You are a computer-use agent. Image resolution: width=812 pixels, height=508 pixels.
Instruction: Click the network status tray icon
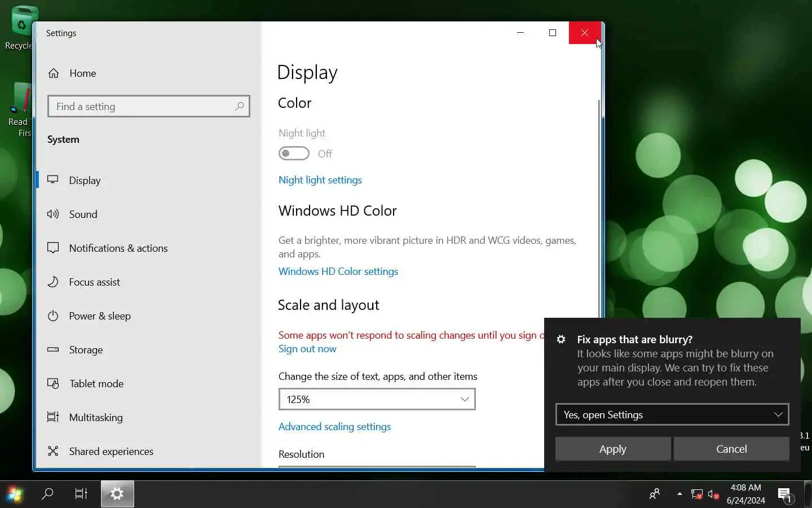coord(697,494)
